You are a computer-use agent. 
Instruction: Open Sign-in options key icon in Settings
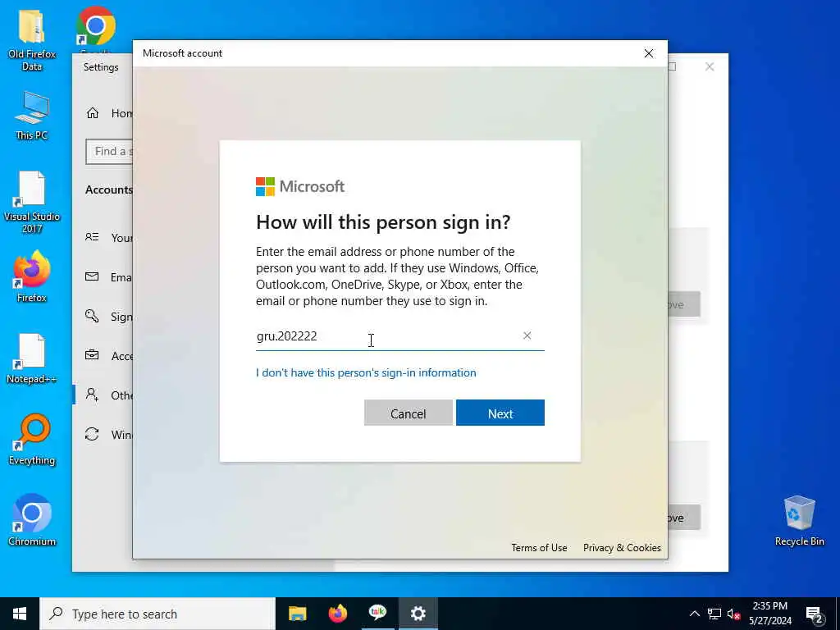pos(92,316)
